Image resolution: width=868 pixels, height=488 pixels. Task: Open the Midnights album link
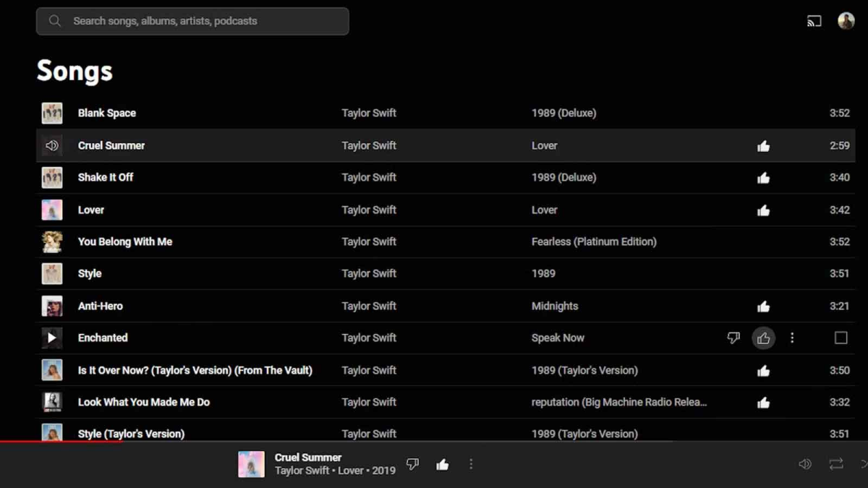(555, 306)
